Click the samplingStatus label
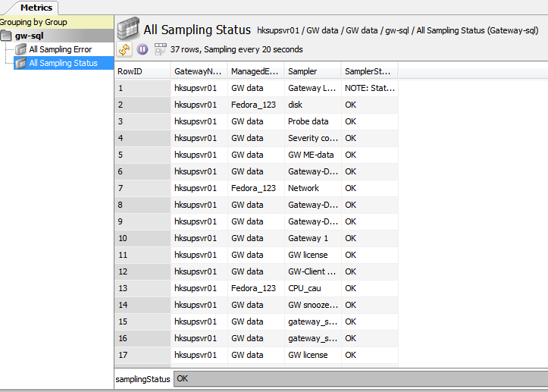Image resolution: width=548 pixels, height=392 pixels. click(x=142, y=379)
